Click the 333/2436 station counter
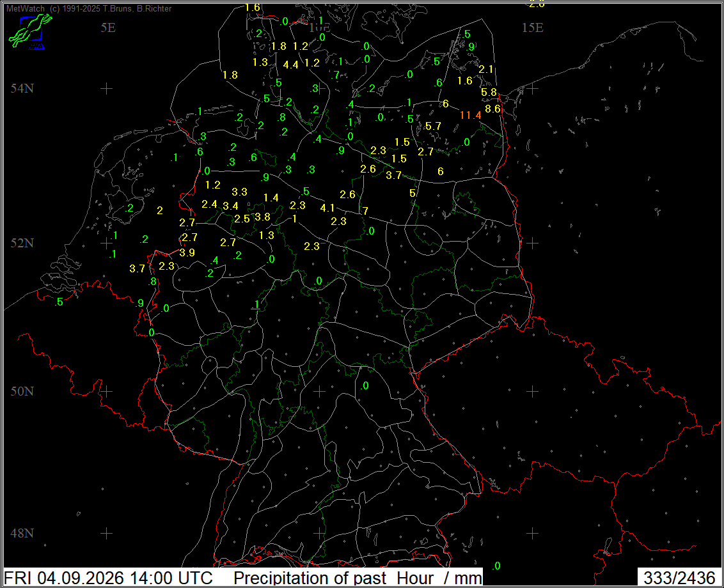This screenshot has width=724, height=588. click(x=679, y=578)
